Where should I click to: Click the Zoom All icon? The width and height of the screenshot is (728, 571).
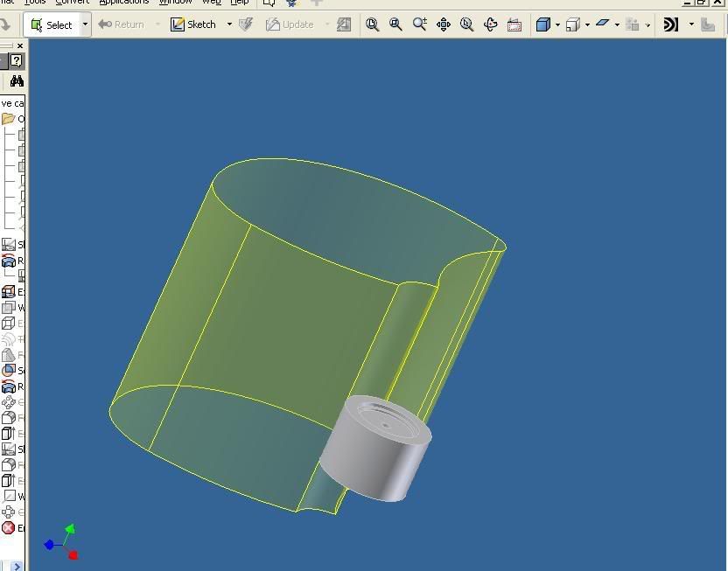[373, 24]
